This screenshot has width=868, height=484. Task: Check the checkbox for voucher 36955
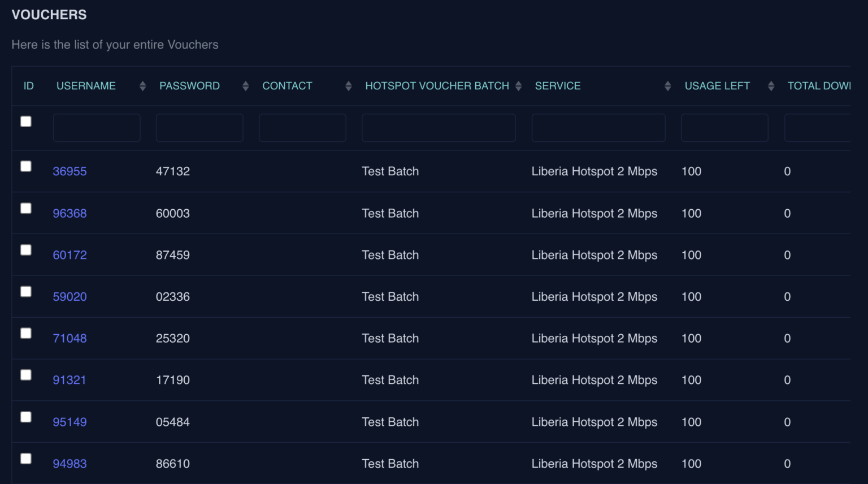click(x=25, y=166)
